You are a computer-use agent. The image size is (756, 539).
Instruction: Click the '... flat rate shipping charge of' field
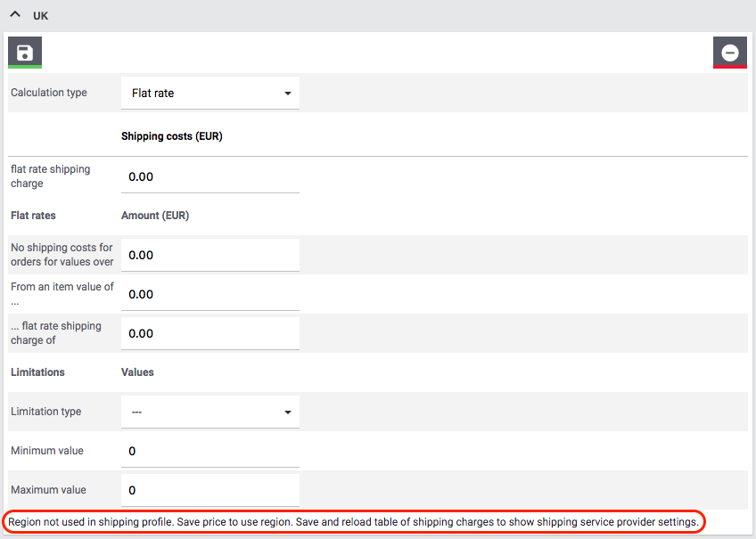pos(210,333)
